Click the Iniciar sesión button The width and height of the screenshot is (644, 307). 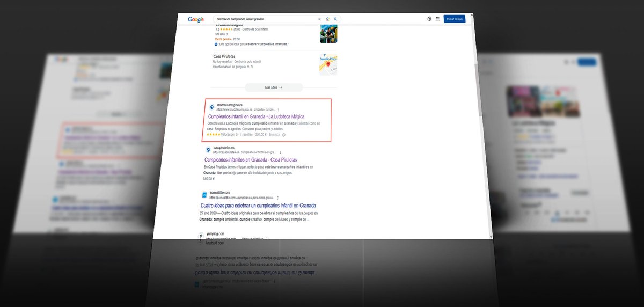click(x=455, y=19)
